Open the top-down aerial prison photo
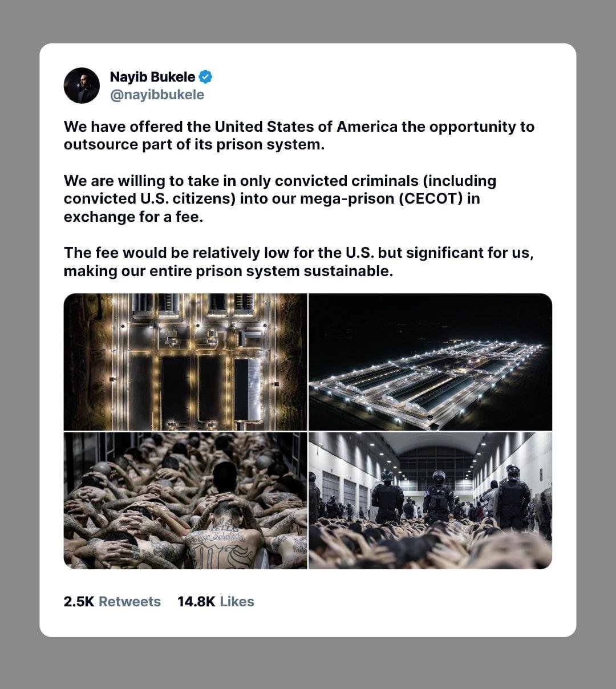The height and width of the screenshot is (689, 616). pos(185,362)
